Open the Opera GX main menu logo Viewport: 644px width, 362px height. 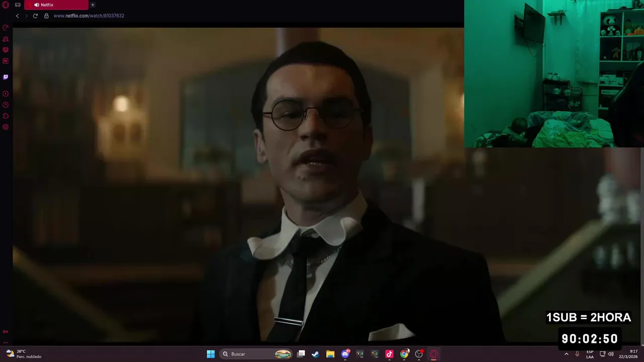pos(6,5)
